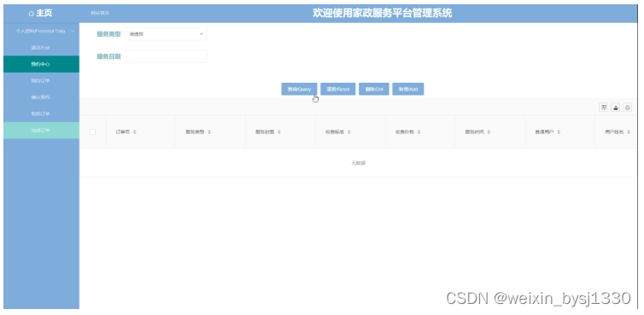Screen dimensions: 644x315
Task: Click the export table data icon
Action: tap(616, 108)
